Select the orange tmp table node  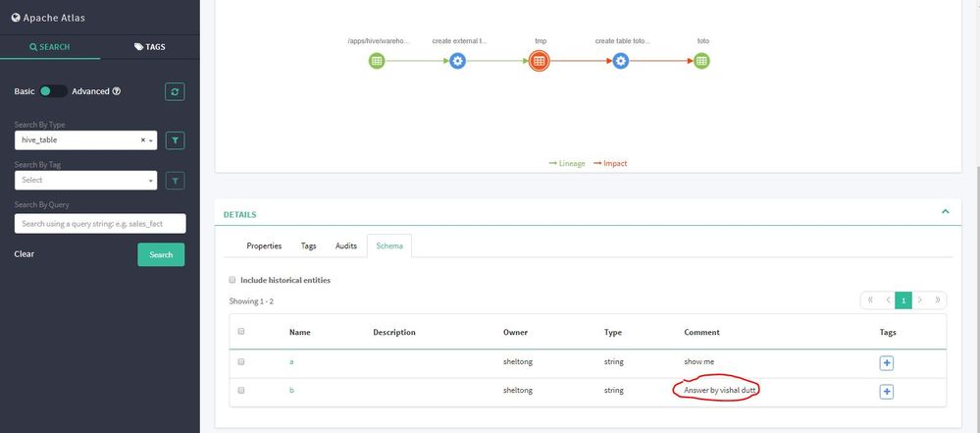(x=540, y=61)
